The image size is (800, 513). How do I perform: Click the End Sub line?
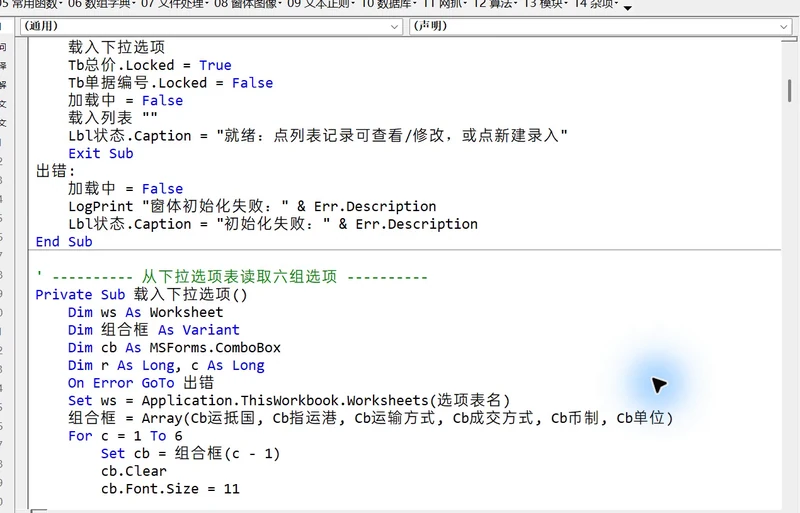tap(64, 241)
